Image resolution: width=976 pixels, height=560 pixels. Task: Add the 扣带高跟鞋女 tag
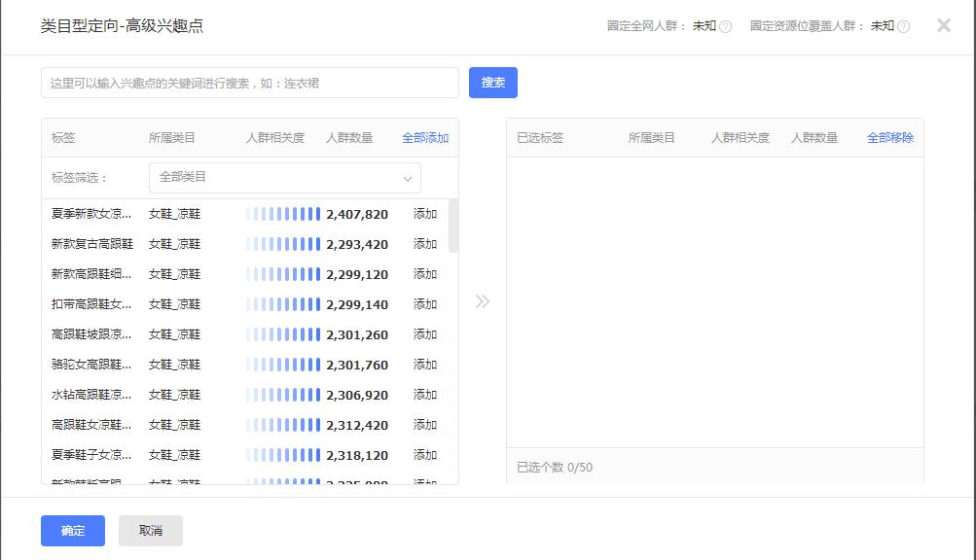pyautogui.click(x=425, y=304)
